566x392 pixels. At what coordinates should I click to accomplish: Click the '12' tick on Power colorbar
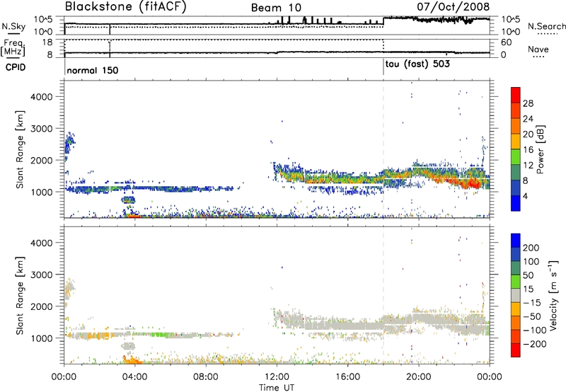click(x=528, y=166)
